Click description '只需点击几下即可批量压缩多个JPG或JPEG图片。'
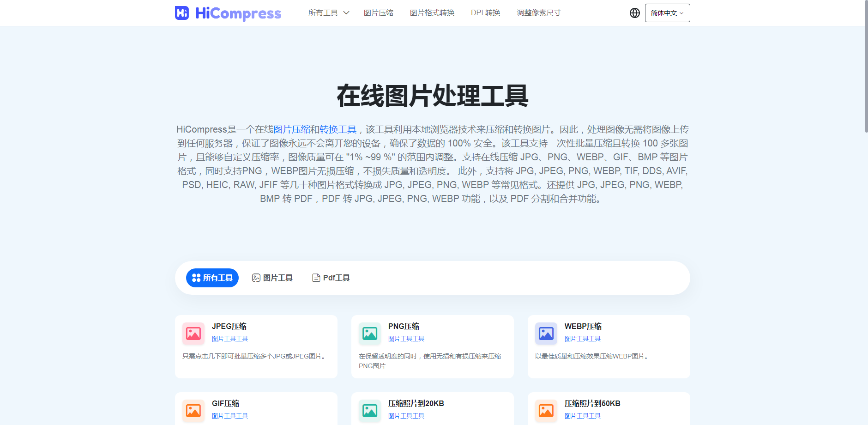Viewport: 868px width, 425px height. coord(255,356)
